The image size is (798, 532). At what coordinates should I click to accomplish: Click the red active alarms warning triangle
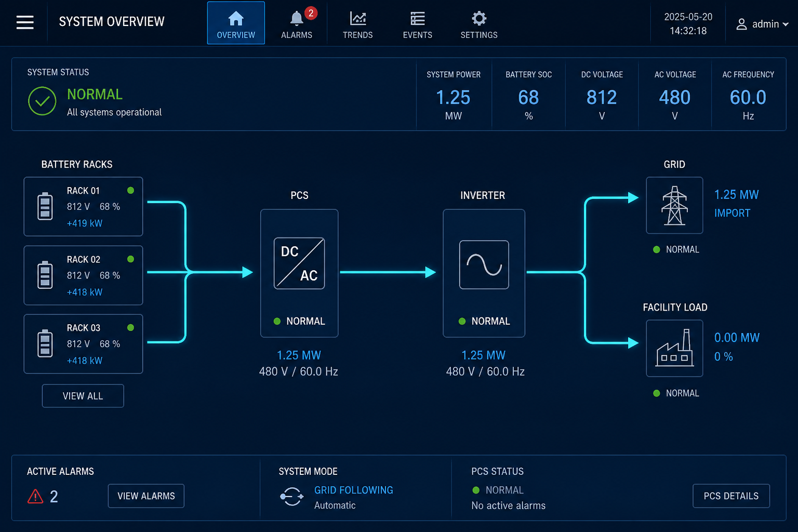tap(35, 497)
